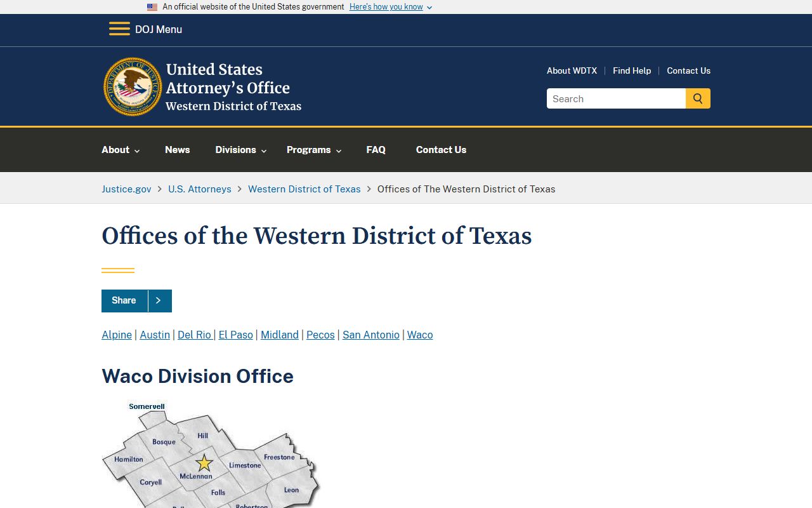Click the Coryell county label on map
Screen dimensions: 812x508
(151, 483)
